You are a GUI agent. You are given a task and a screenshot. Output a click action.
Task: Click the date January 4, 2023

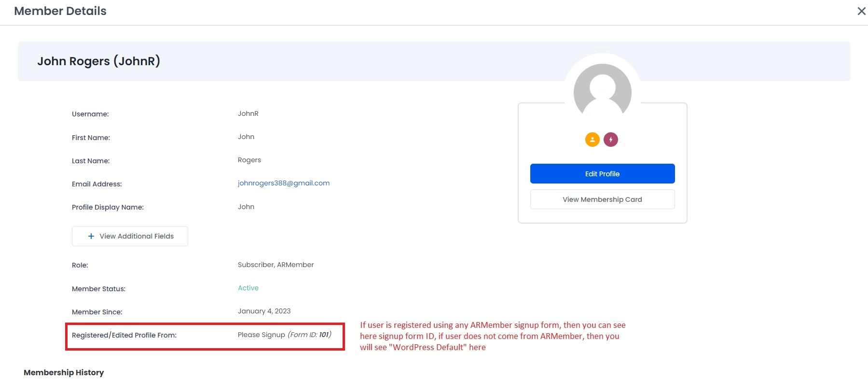coord(264,311)
